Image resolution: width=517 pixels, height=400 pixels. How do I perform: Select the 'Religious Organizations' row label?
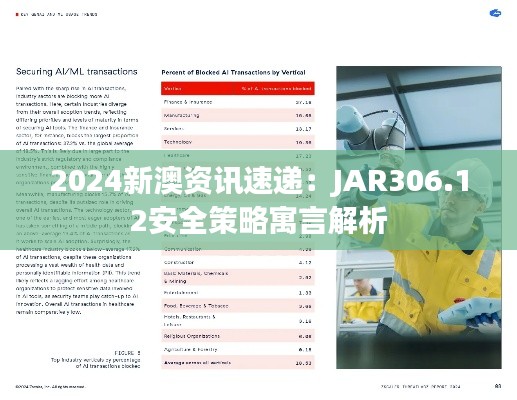[x=191, y=336]
